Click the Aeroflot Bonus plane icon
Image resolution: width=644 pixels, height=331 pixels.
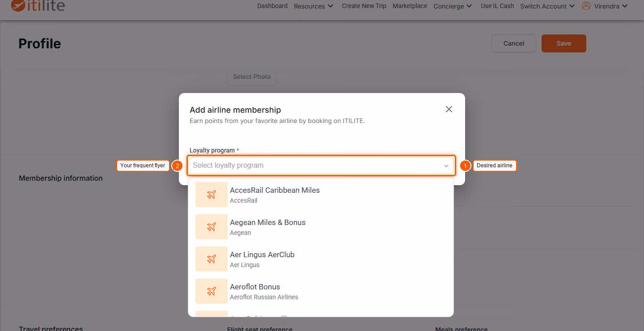pyautogui.click(x=212, y=291)
